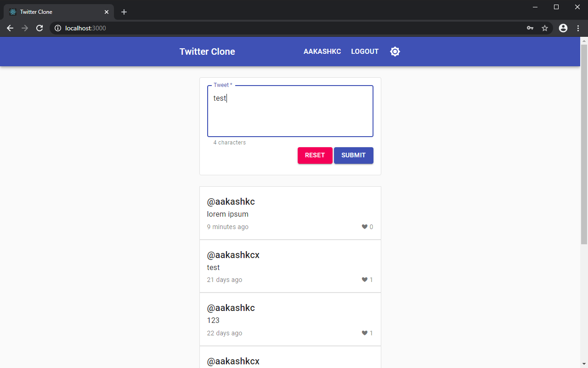Focus the Tweet text area
588x368 pixels.
(290, 111)
